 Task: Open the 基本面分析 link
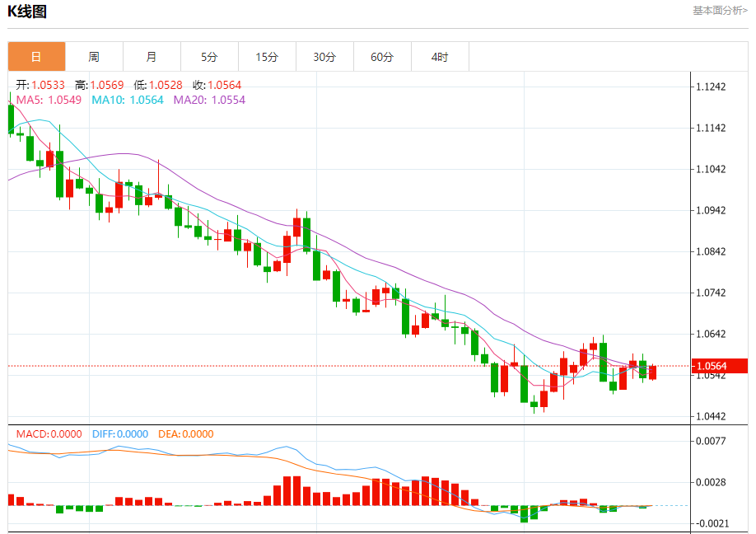721,10
